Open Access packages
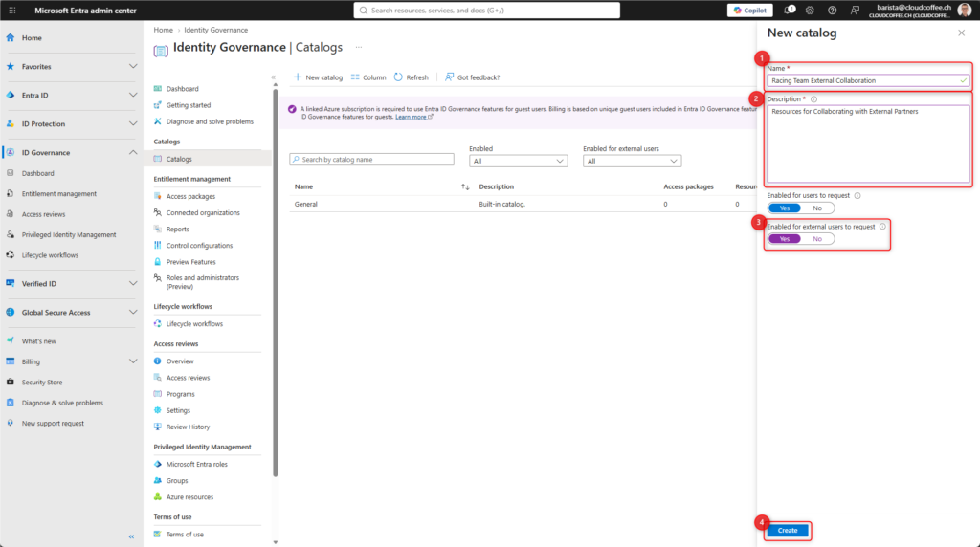This screenshot has height=547, width=980. [190, 196]
